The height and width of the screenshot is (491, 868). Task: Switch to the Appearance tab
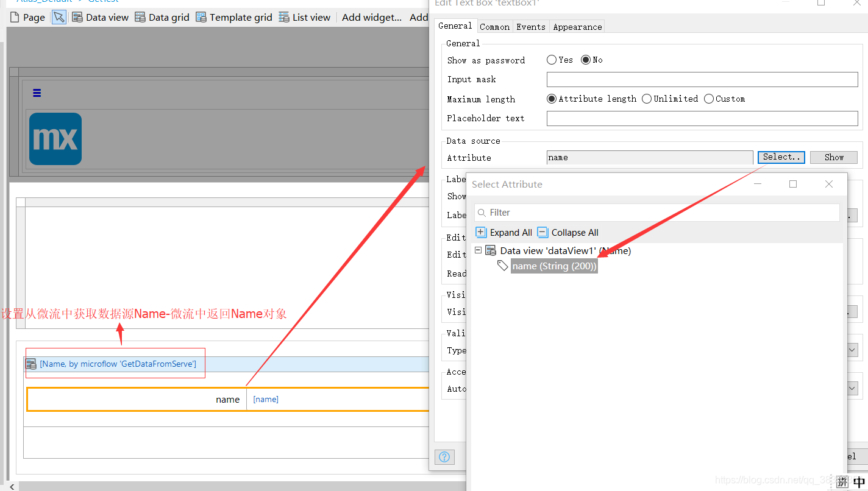(577, 27)
